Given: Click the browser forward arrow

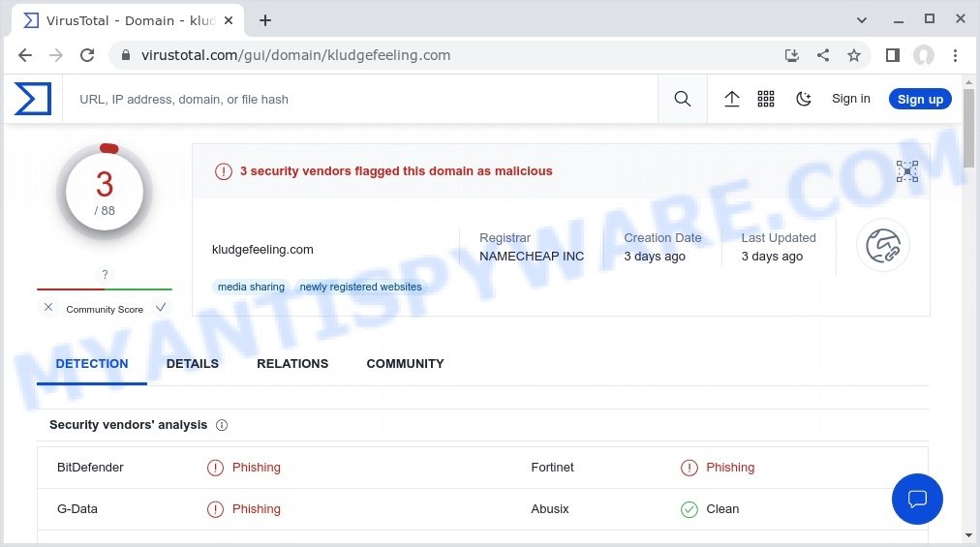Looking at the screenshot, I should pos(56,55).
